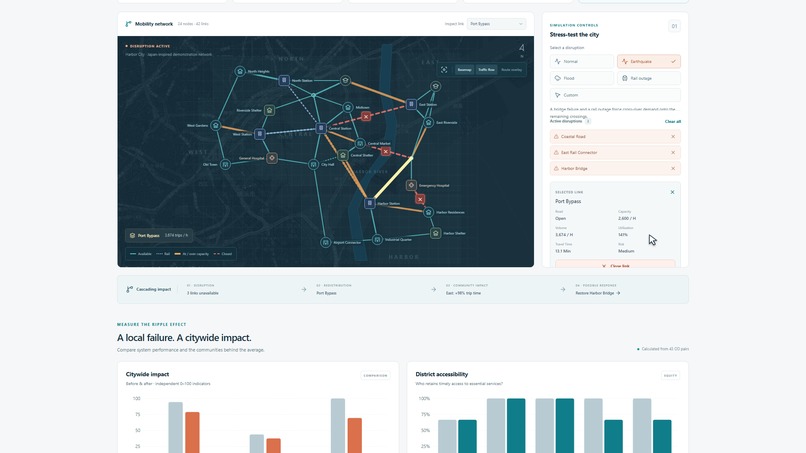Viewport: 806px width, 453px height.
Task: Click the North Heights home node
Action: pyautogui.click(x=240, y=71)
